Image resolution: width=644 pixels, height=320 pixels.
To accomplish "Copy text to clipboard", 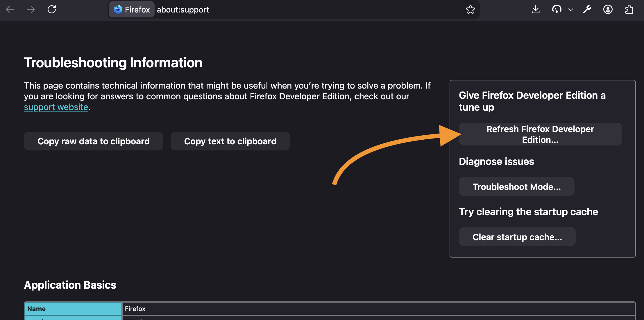I will tap(230, 141).
